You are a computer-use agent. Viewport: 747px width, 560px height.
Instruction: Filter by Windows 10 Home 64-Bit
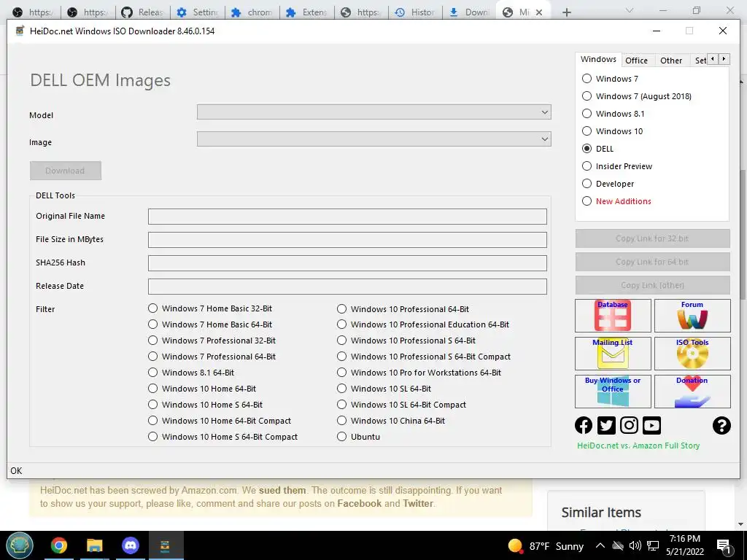pos(152,389)
